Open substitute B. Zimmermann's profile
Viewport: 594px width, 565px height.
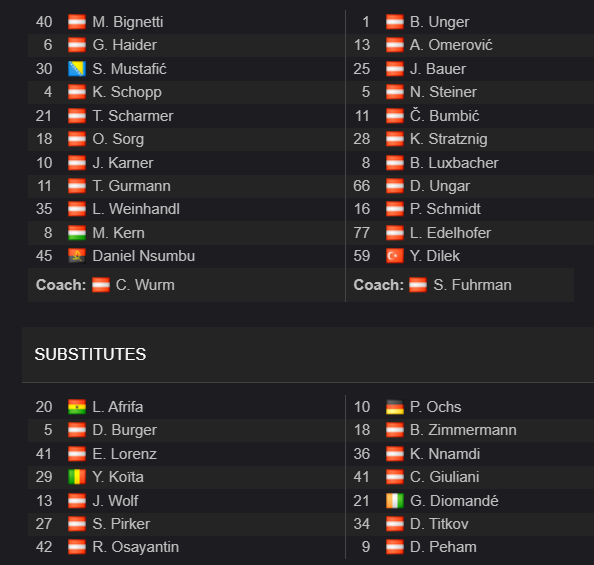tap(463, 430)
